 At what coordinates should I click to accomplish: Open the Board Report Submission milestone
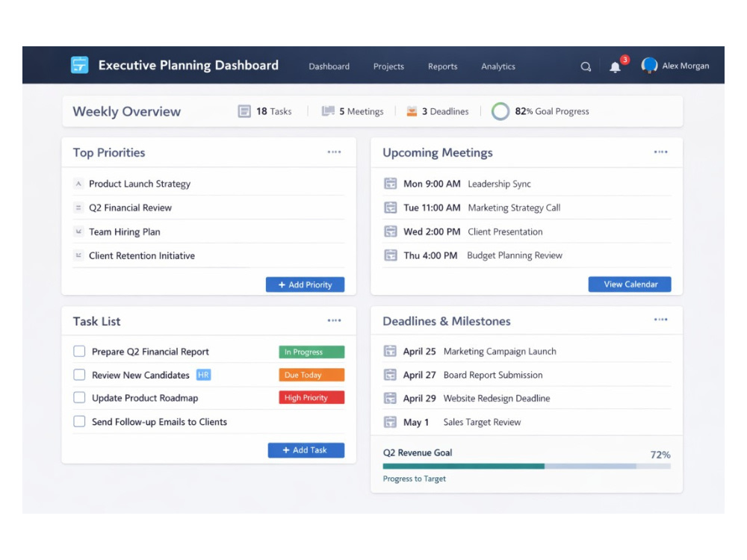527,375
